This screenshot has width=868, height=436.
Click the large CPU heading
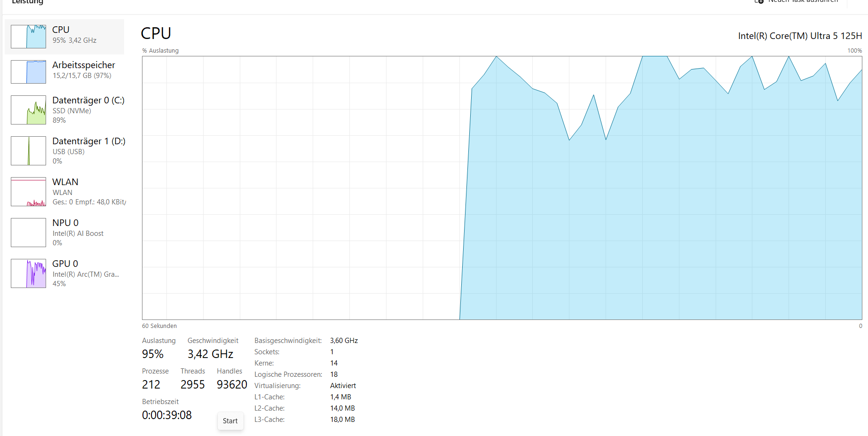[x=156, y=33]
